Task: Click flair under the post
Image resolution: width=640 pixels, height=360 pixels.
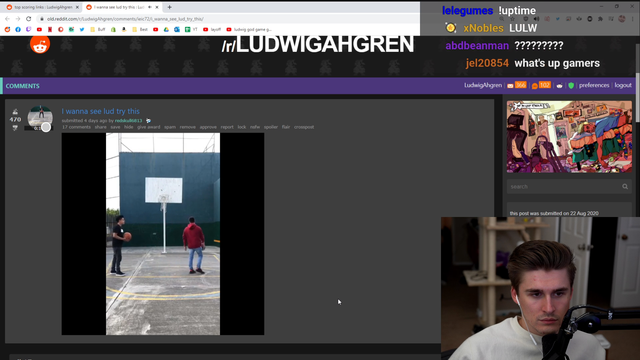Action: pos(286,127)
